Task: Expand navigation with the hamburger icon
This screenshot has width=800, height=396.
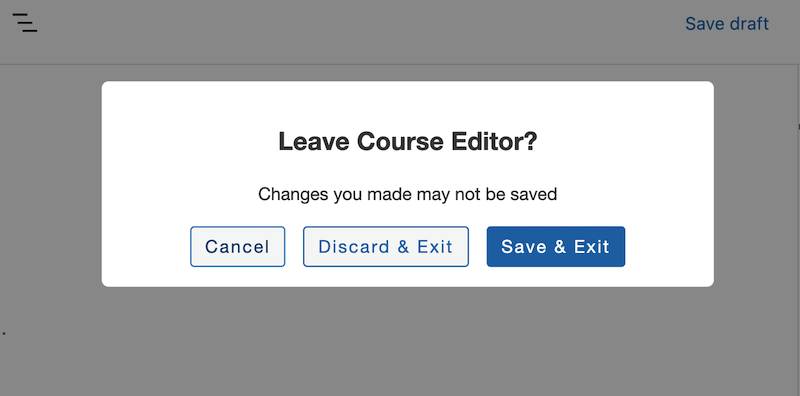Action: click(24, 23)
